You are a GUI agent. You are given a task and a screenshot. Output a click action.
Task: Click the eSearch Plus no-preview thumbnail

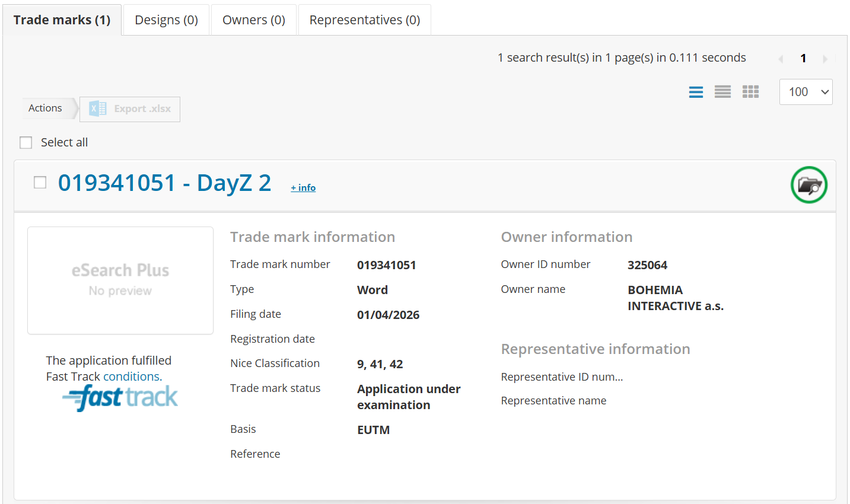pos(120,280)
